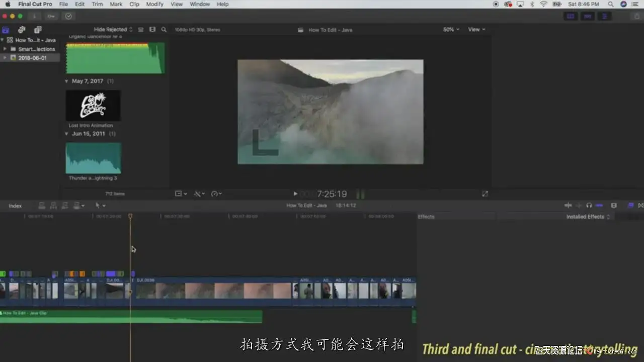Click the 7:25:19 timecode display
The image size is (644, 362).
point(332,194)
